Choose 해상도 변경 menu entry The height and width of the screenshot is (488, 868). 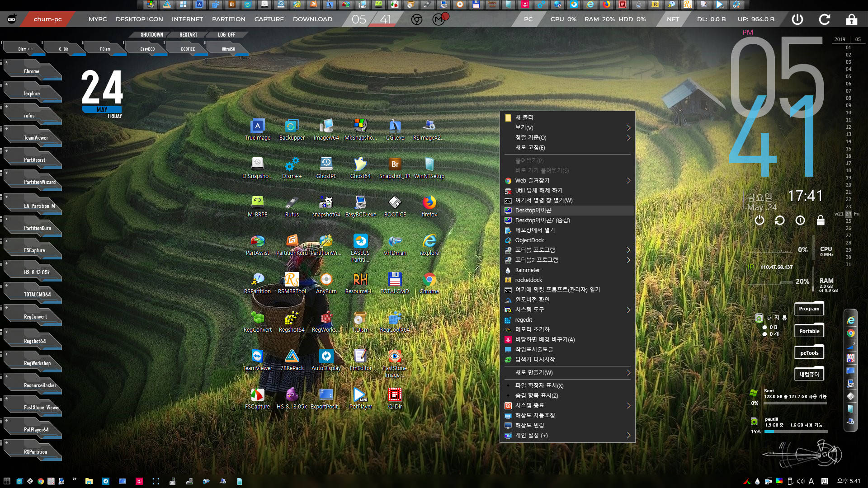click(x=567, y=426)
